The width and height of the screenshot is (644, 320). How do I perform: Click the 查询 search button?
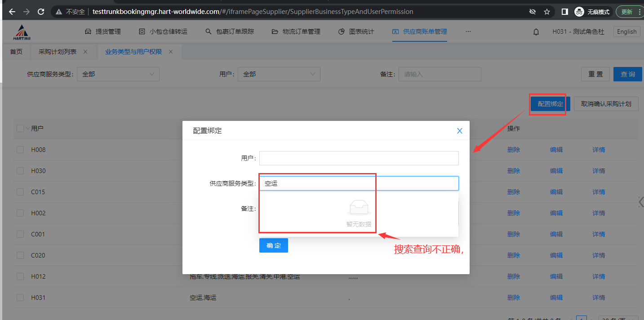click(627, 74)
